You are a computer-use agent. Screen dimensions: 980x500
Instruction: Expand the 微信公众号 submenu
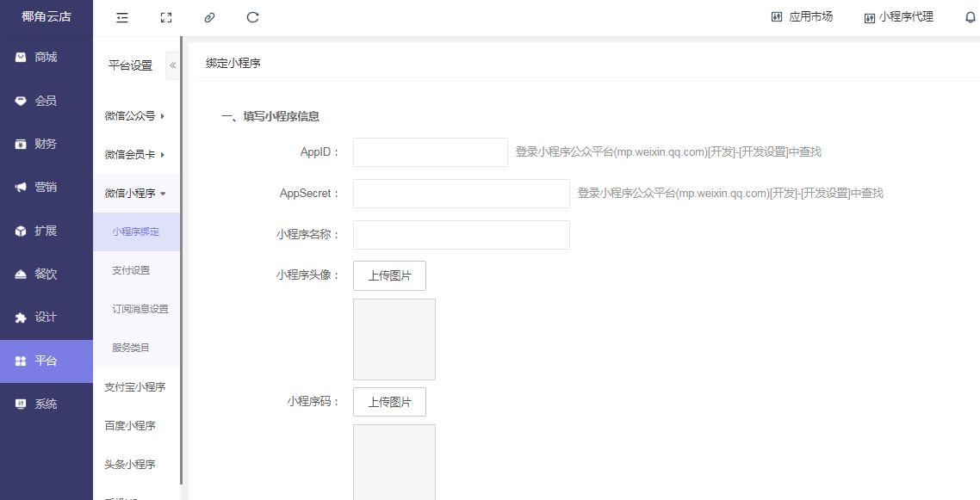[134, 116]
